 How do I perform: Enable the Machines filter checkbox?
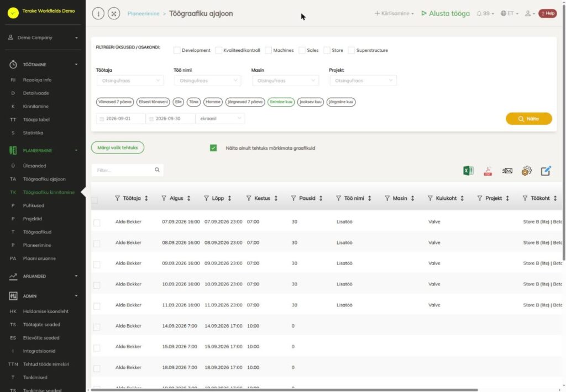click(x=268, y=50)
